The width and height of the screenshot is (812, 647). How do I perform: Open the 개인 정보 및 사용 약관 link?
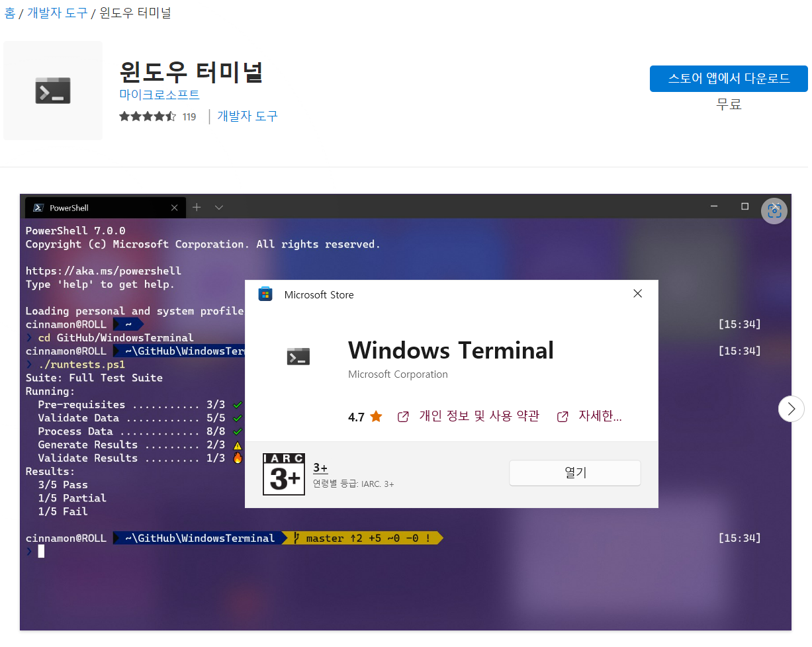(x=469, y=416)
